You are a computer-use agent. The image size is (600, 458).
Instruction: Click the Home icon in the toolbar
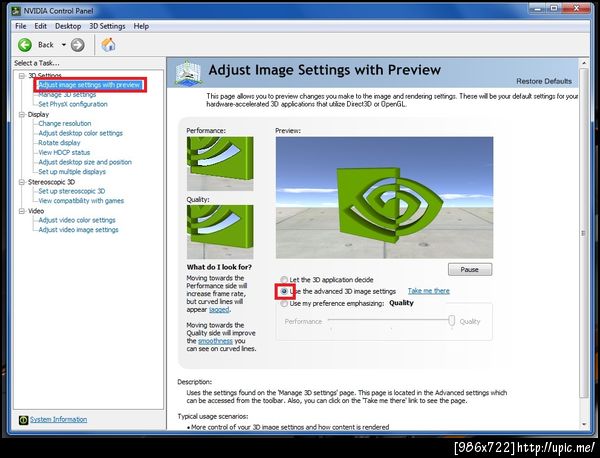point(108,45)
